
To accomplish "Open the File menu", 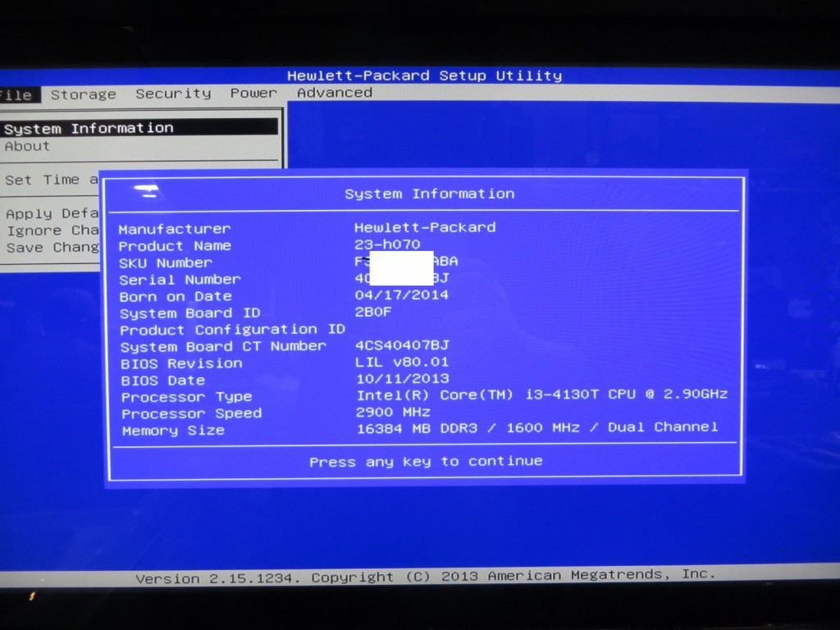I will (x=16, y=94).
